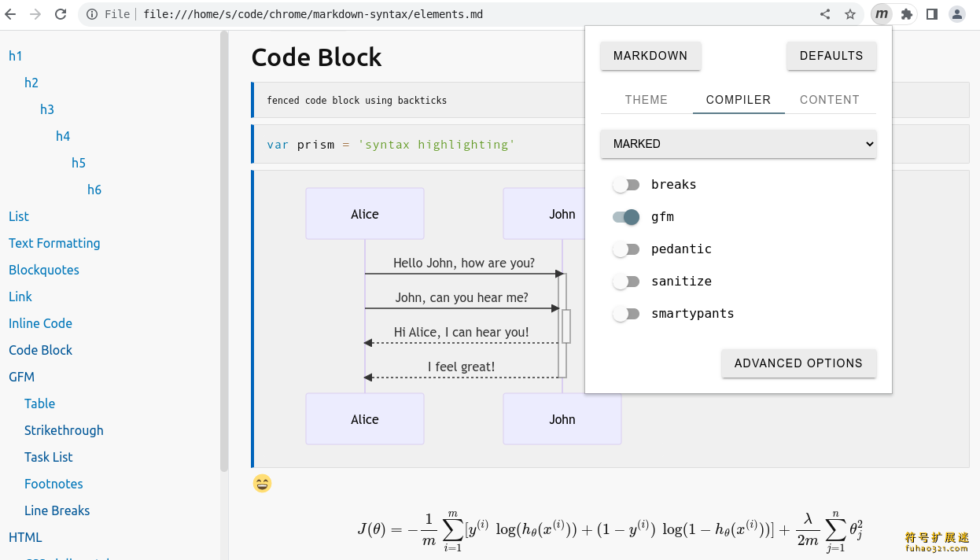This screenshot has width=980, height=560.
Task: Click 'Hi Alice, I can hear you!' message
Action: [462, 333]
